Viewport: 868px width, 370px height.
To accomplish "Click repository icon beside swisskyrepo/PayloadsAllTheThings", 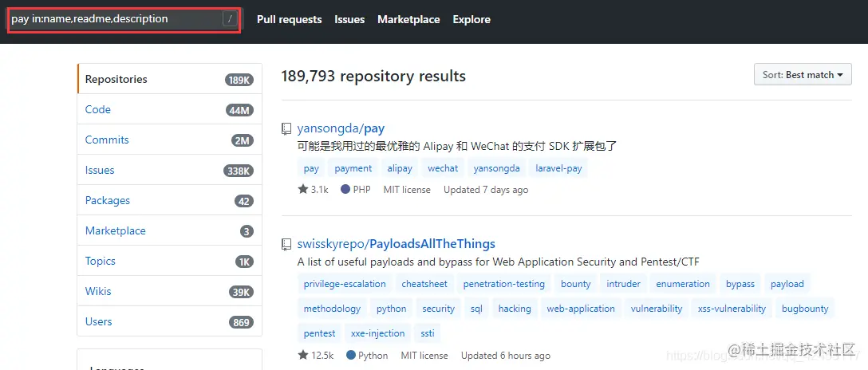I will (x=286, y=244).
